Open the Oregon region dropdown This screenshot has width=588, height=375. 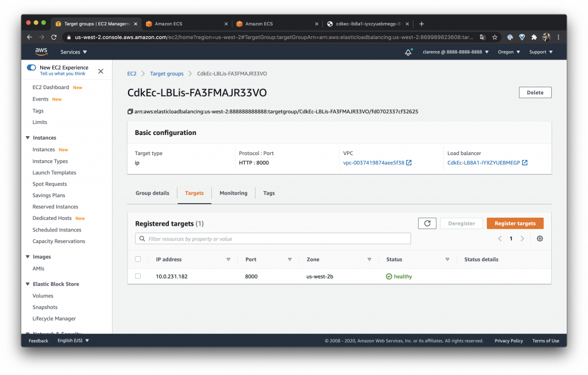click(509, 52)
